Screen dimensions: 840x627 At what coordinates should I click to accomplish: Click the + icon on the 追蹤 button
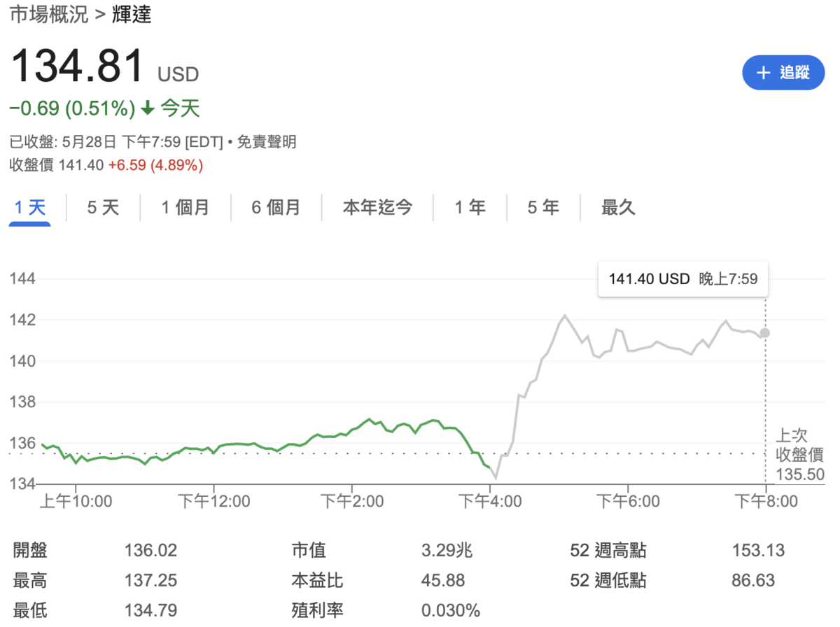click(x=763, y=72)
